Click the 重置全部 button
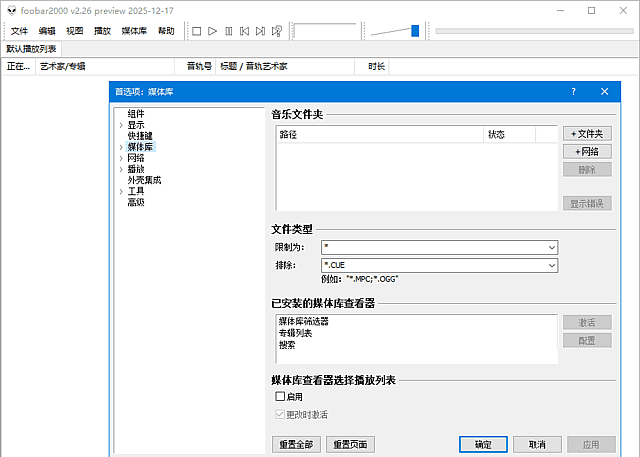Screen dimensions: 640x457 (296, 444)
